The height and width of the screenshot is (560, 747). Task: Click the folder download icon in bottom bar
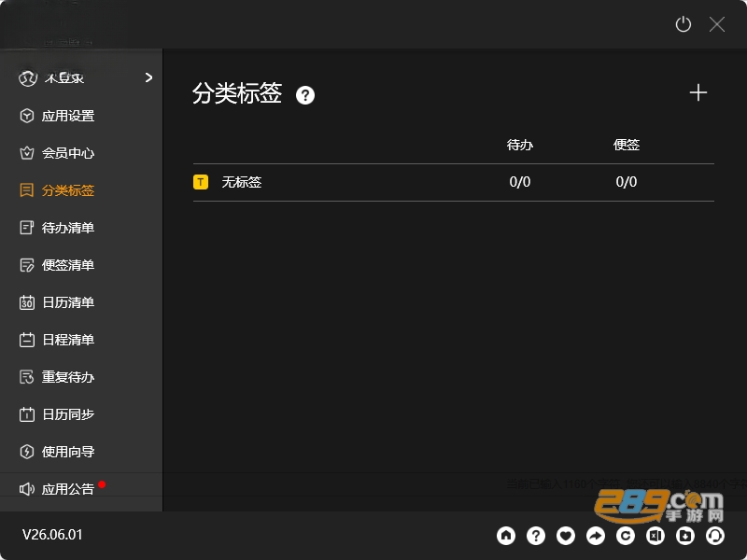point(685,536)
